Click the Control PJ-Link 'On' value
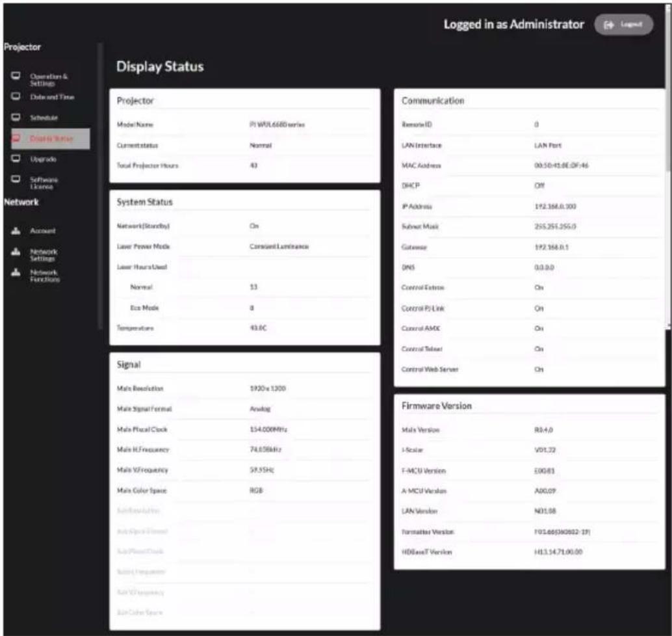 [x=539, y=309]
